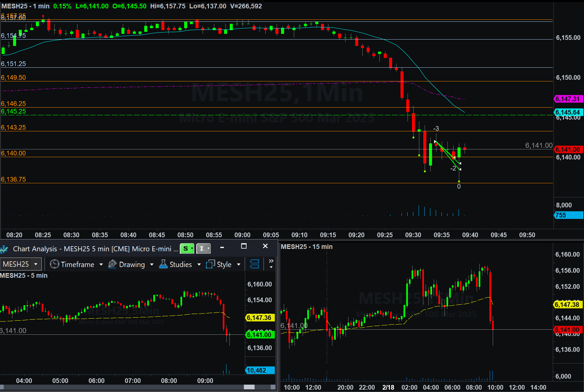This screenshot has width=584, height=392.
Task: Click the Studies flask icon
Action: [x=163, y=264]
